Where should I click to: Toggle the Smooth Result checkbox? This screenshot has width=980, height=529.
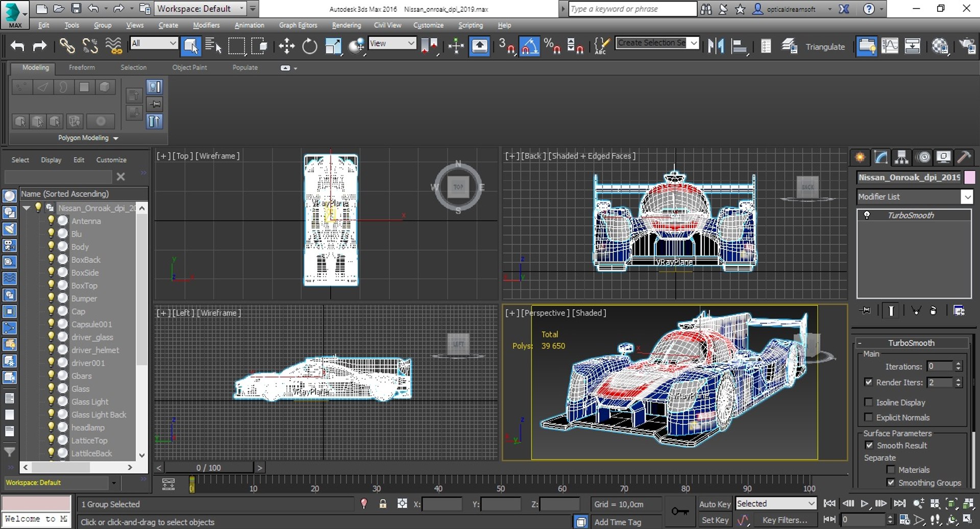click(869, 445)
